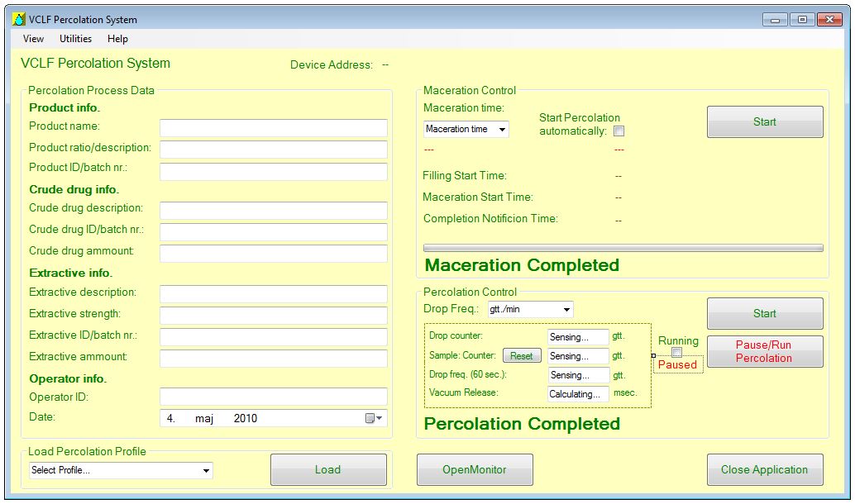Click the year '2010' in Date field
The height and width of the screenshot is (504, 855).
tap(246, 418)
